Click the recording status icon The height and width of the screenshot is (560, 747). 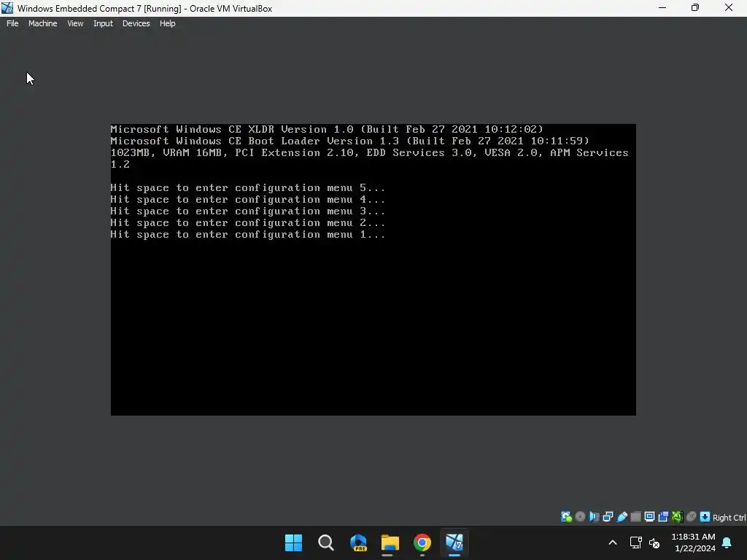(663, 517)
